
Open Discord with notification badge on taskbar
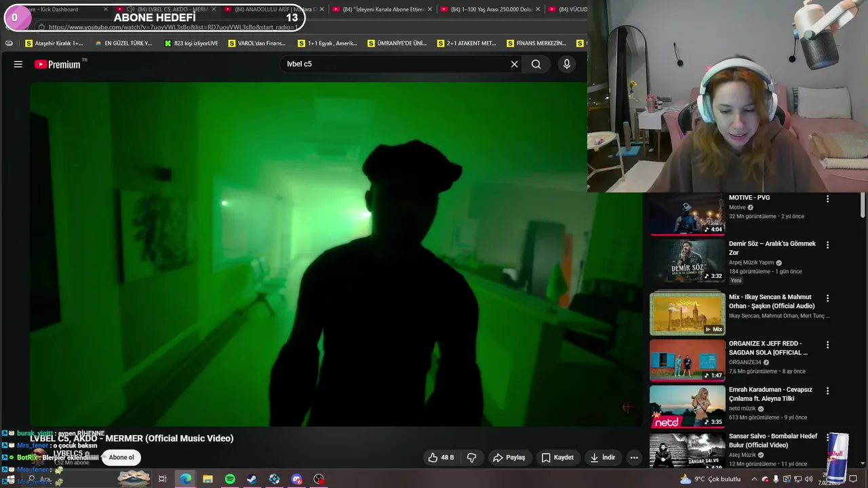(296, 479)
